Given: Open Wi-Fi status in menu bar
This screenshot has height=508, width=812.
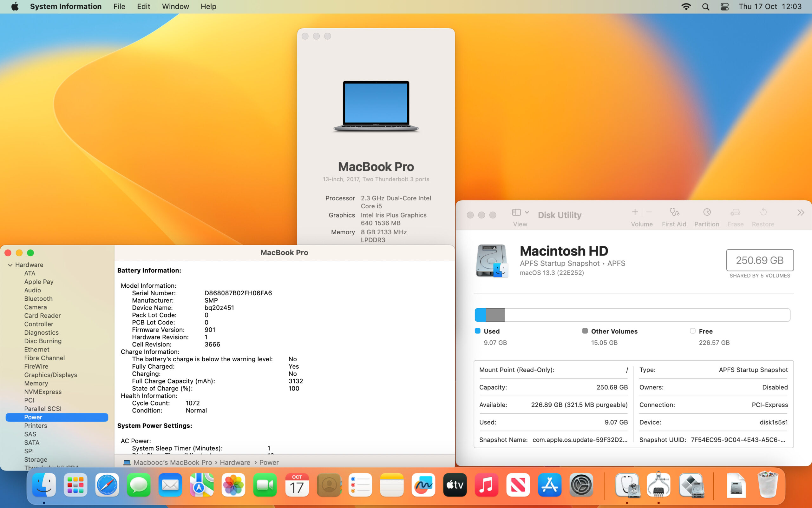Looking at the screenshot, I should 686,6.
